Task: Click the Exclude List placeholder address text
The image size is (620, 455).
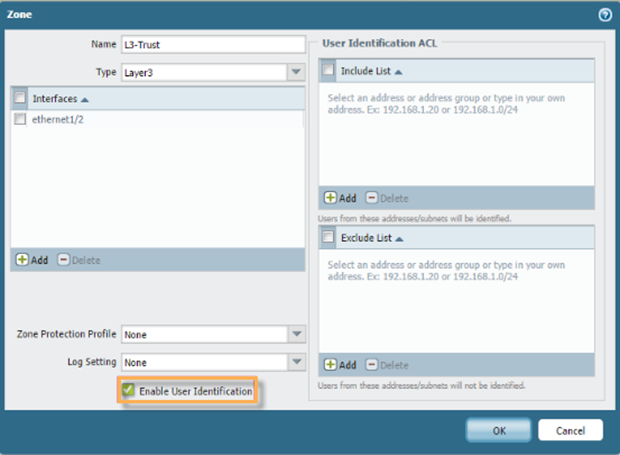Action: coord(446,270)
